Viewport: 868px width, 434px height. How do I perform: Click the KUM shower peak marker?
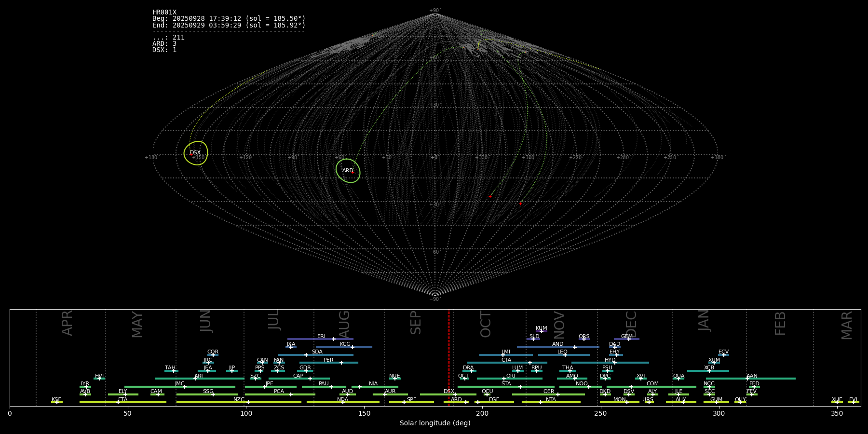541,331
